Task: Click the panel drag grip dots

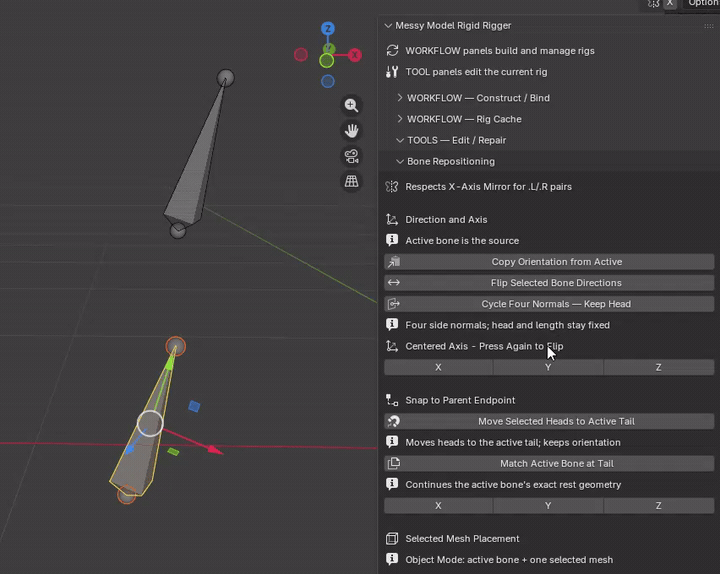Action: (x=709, y=26)
